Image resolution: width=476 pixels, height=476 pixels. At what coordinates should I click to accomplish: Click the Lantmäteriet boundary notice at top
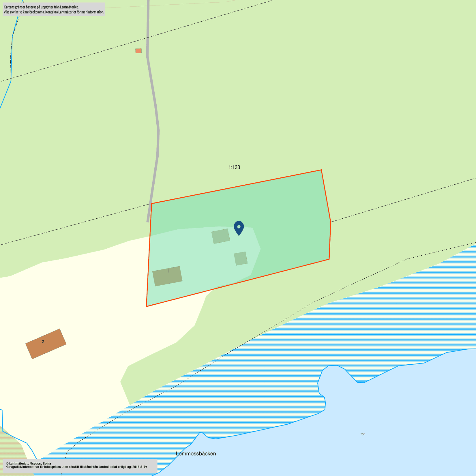[x=54, y=9]
